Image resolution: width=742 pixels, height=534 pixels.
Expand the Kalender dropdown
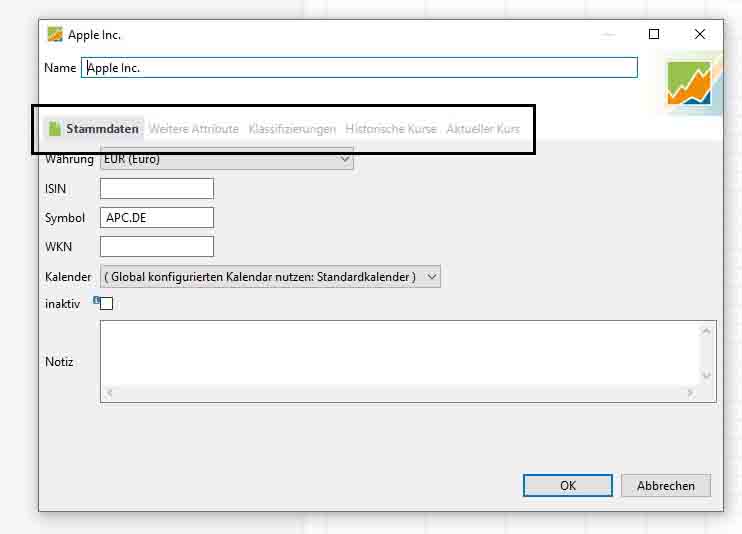(270, 276)
